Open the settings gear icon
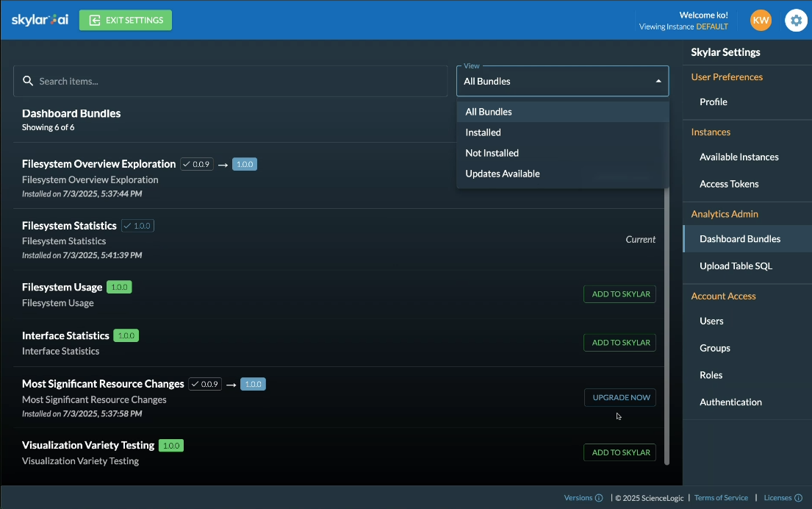 click(x=796, y=20)
